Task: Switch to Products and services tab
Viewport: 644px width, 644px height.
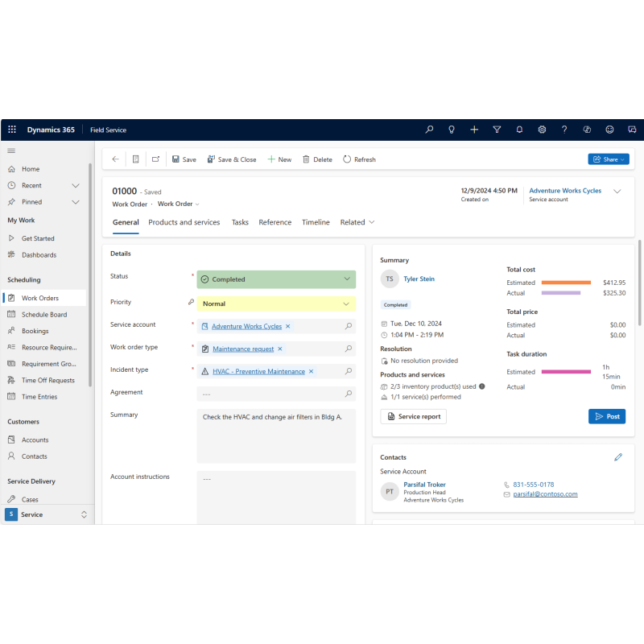Action: point(184,222)
